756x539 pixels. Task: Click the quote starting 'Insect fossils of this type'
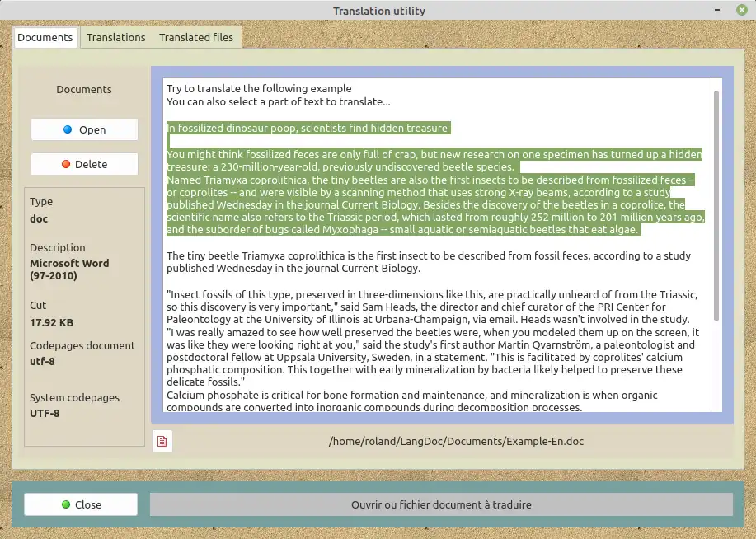point(432,307)
